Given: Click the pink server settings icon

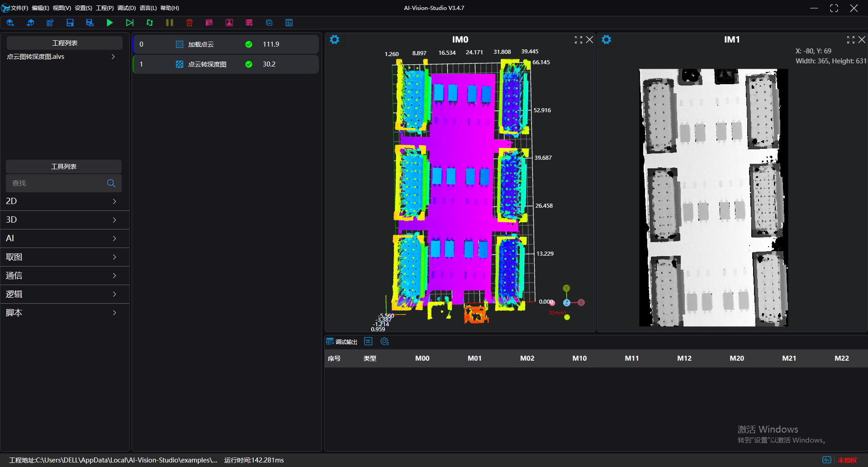Looking at the screenshot, I should (249, 23).
